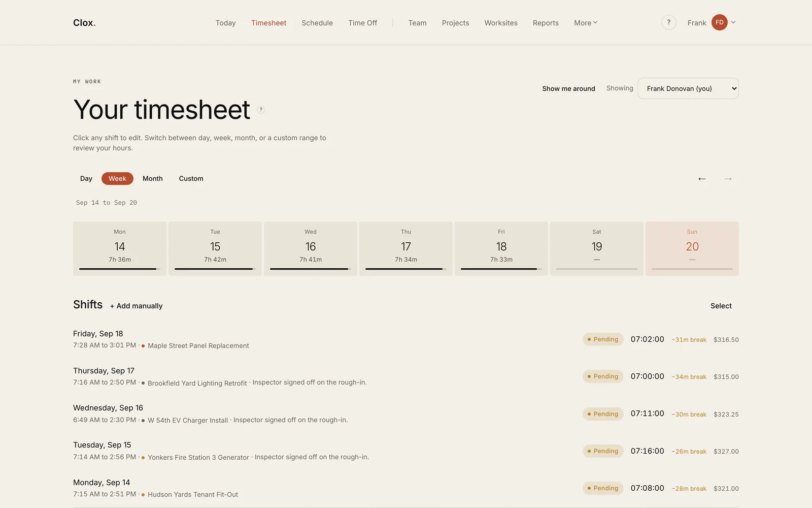Click the FD avatar icon
This screenshot has width=812, height=508.
[719, 22]
